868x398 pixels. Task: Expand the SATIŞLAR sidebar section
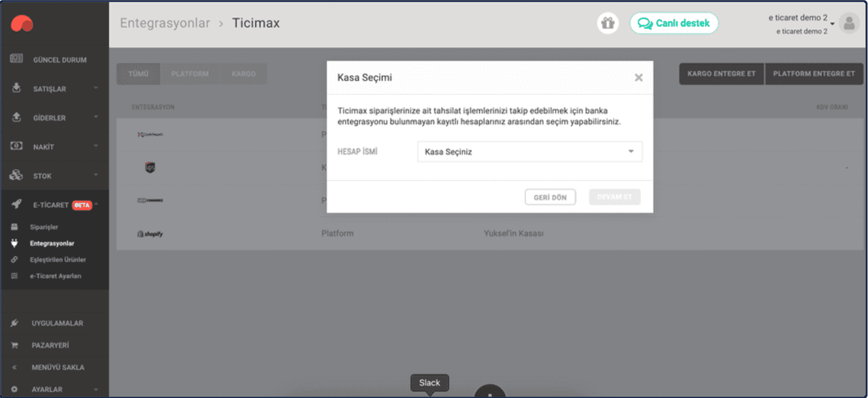pyautogui.click(x=54, y=89)
